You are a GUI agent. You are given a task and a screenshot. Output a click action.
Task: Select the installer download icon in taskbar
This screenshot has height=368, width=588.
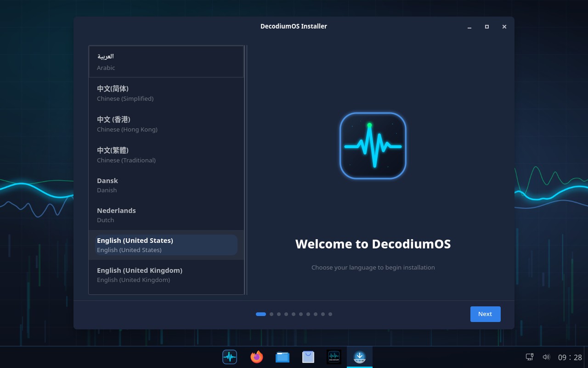360,357
